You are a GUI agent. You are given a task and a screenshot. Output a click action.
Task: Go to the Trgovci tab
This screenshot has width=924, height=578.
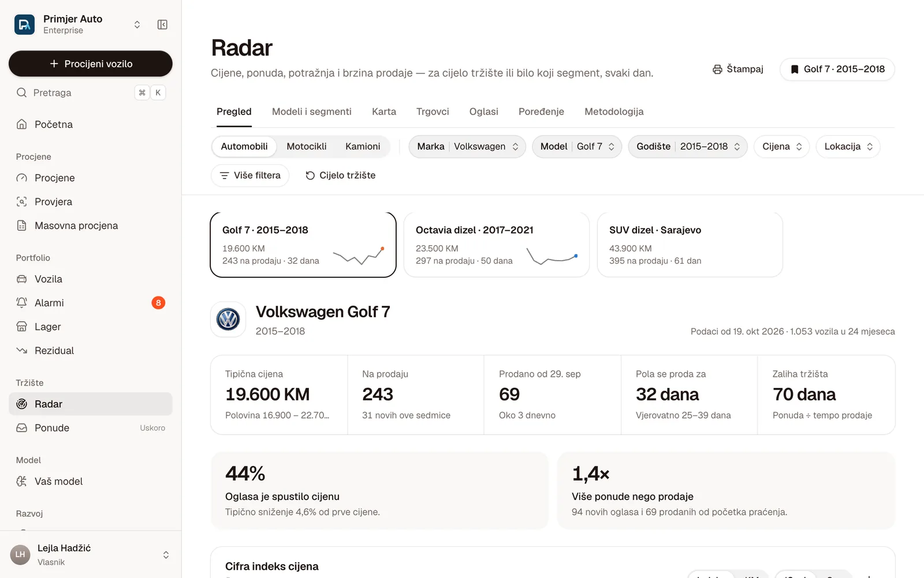click(433, 112)
